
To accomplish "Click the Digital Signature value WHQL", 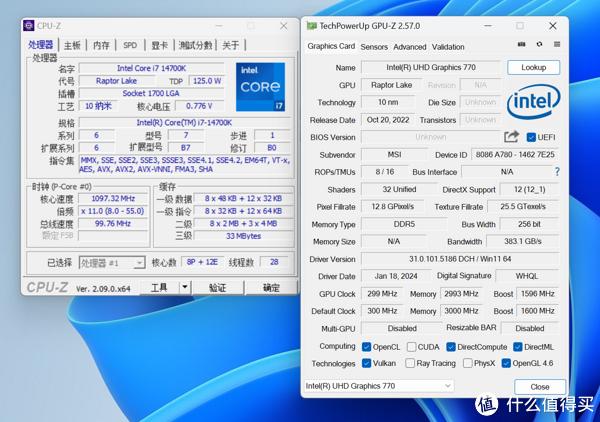I will point(527,276).
